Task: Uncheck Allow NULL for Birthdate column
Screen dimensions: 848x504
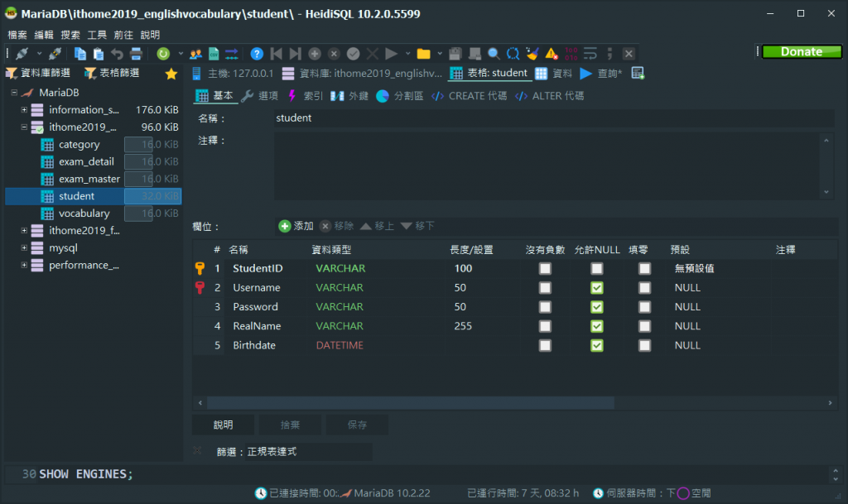Action: pyautogui.click(x=596, y=345)
